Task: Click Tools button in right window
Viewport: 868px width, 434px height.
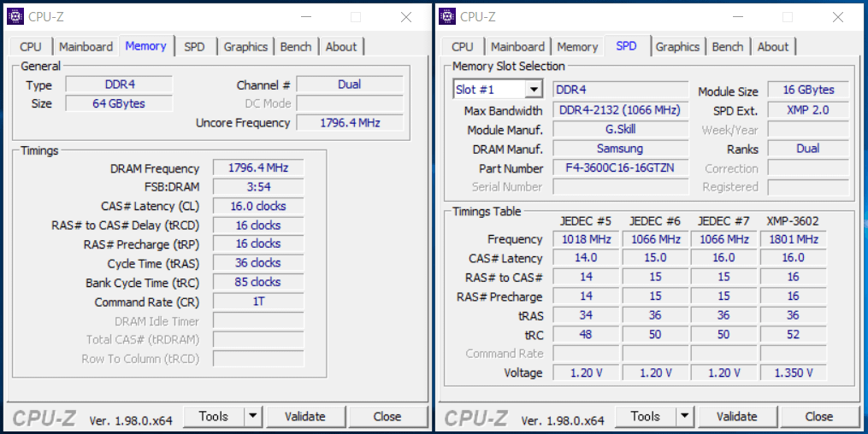Action: [x=646, y=416]
